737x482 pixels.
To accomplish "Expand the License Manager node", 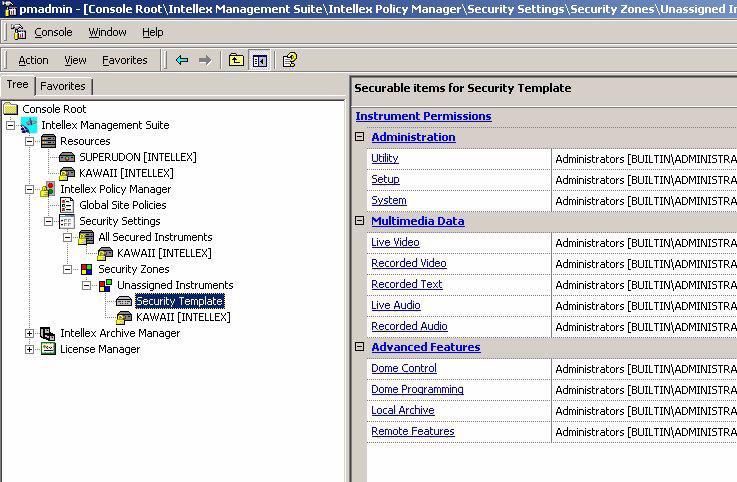I will coord(29,349).
